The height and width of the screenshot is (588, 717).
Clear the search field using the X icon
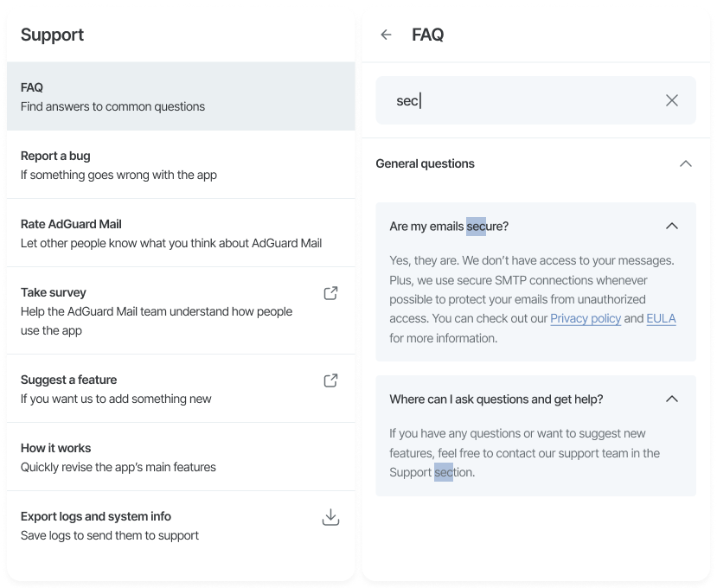pos(672,100)
